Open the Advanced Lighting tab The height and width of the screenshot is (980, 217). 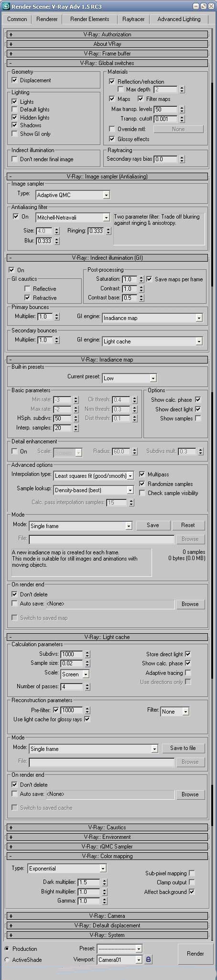[179, 19]
